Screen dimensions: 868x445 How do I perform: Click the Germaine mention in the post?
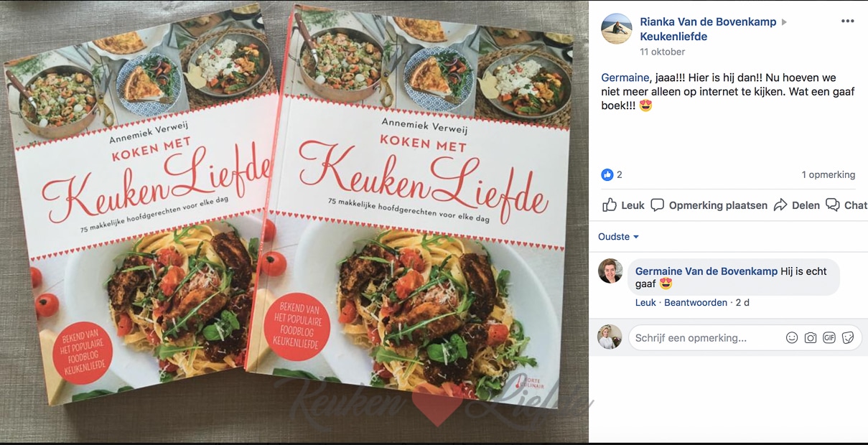[x=625, y=78]
